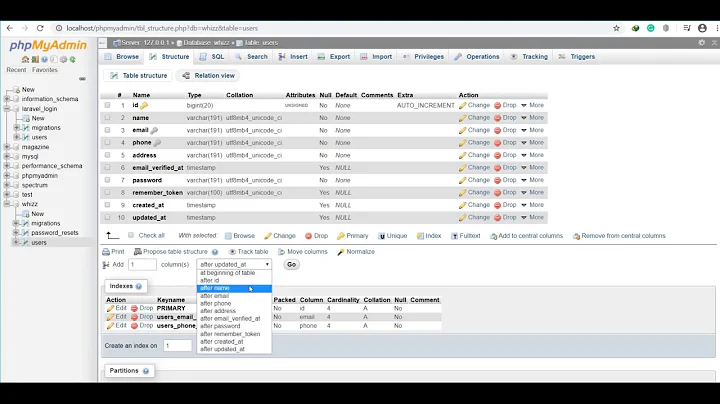720x404 pixels.
Task: Choose 'after email' in the position list
Action: tap(234, 296)
